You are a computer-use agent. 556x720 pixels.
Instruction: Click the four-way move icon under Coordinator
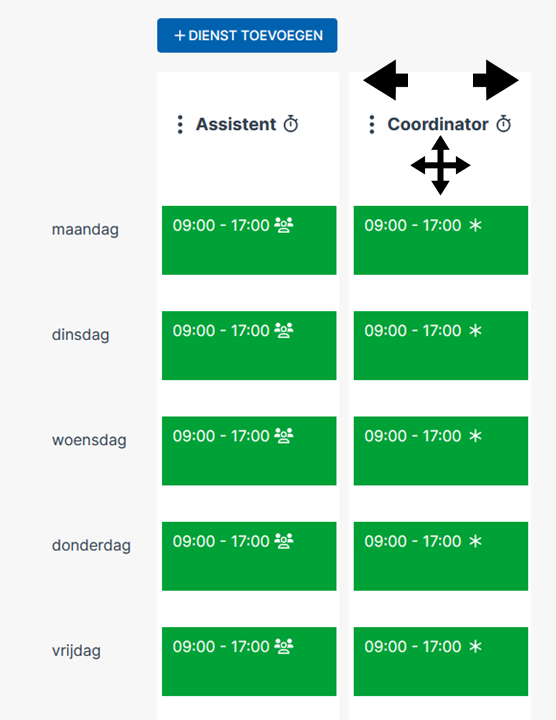click(x=440, y=165)
